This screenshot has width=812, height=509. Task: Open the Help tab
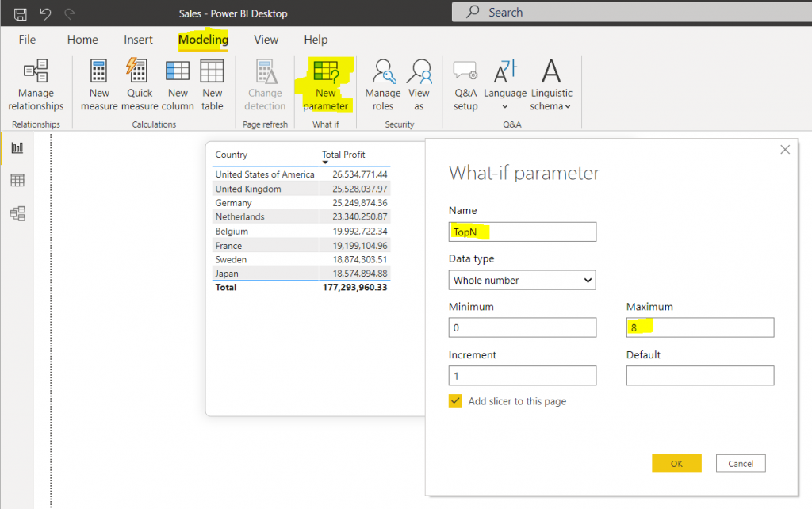coord(316,40)
